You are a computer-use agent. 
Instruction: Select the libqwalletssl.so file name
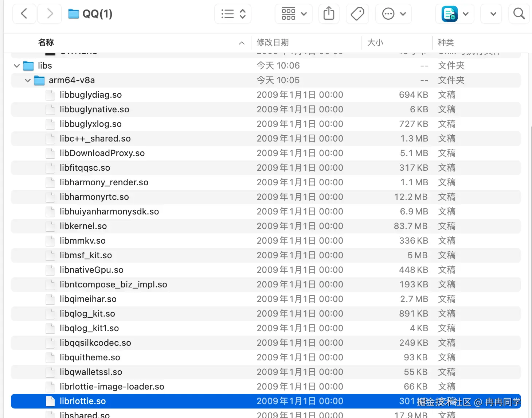pyautogui.click(x=91, y=372)
